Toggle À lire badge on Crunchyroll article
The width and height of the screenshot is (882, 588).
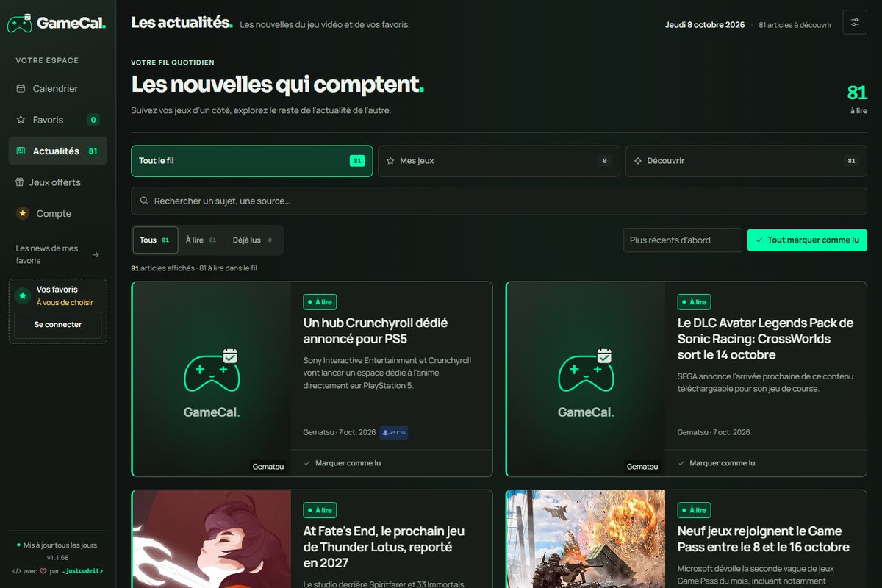[320, 302]
